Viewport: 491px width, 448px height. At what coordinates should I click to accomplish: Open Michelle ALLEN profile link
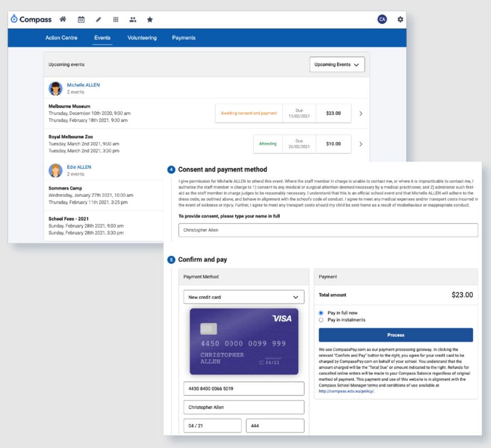[83, 85]
